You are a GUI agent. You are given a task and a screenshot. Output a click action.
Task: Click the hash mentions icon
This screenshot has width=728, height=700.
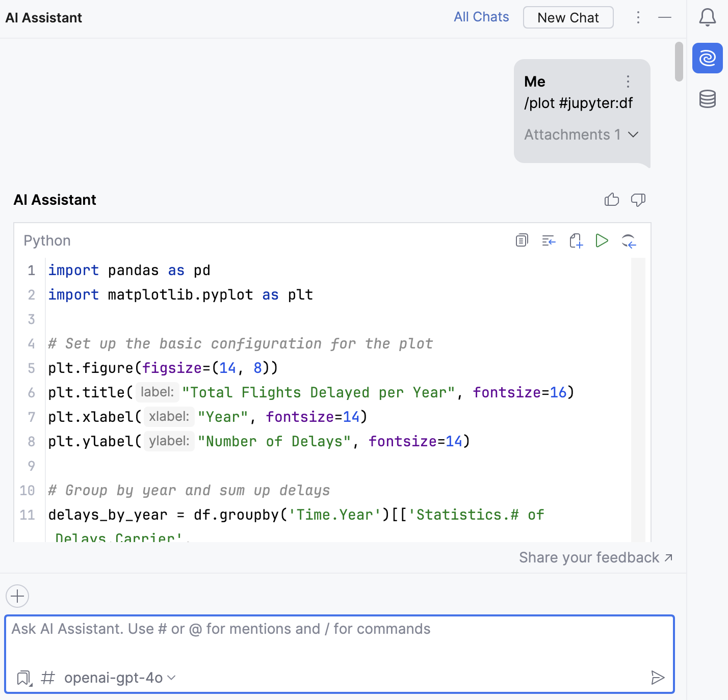click(47, 678)
